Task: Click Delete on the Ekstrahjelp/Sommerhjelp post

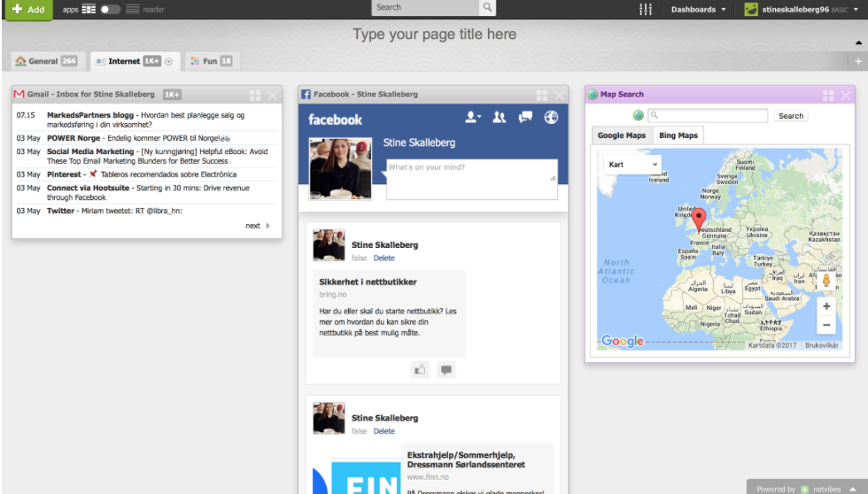Action: pos(384,431)
